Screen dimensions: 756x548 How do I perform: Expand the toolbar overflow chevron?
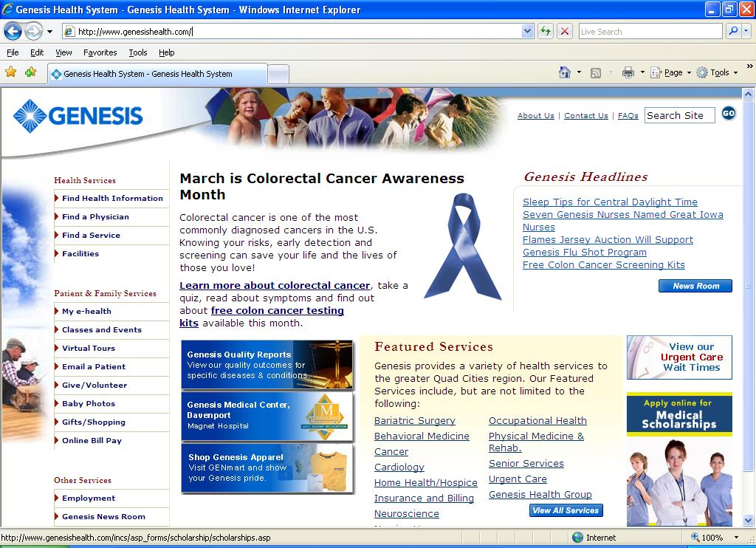click(749, 66)
